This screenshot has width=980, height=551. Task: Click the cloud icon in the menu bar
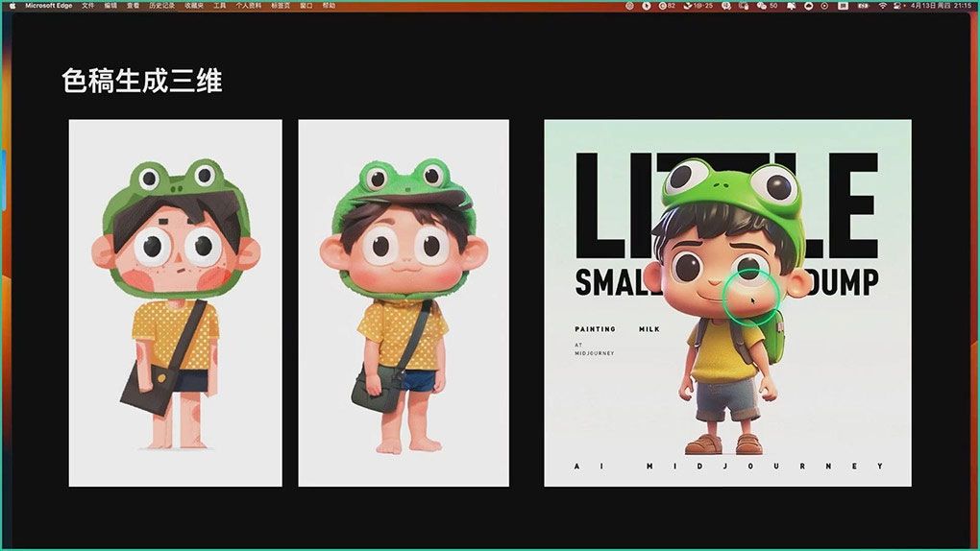pyautogui.click(x=810, y=5)
